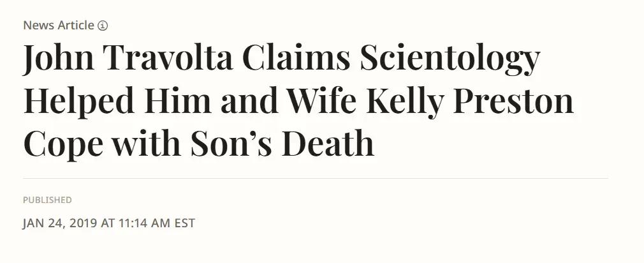Click the News Article label
This screenshot has height=263, width=644.
59,26
